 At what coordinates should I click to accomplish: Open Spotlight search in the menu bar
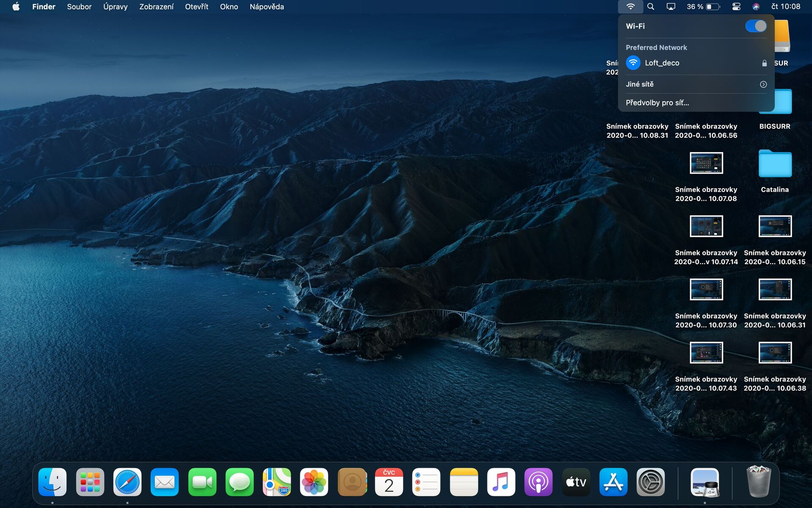click(651, 7)
